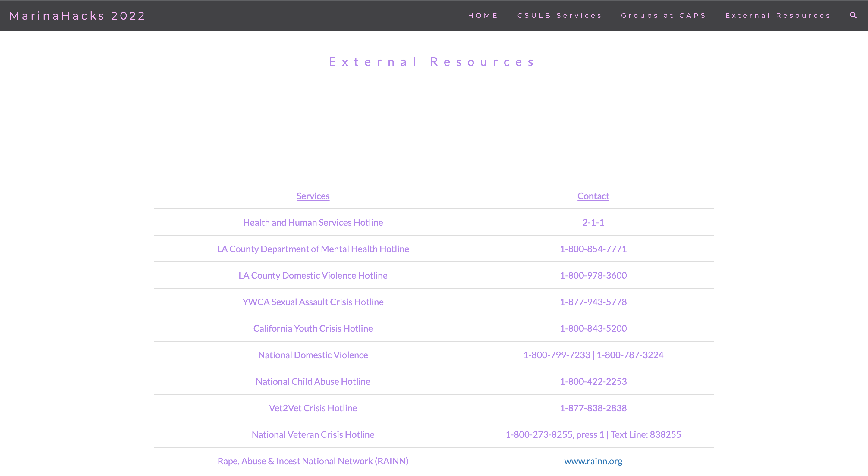Viewport: 868px width, 476px height.
Task: Click California Youth Crisis Hotline number 1-800-843-5200
Action: (593, 328)
